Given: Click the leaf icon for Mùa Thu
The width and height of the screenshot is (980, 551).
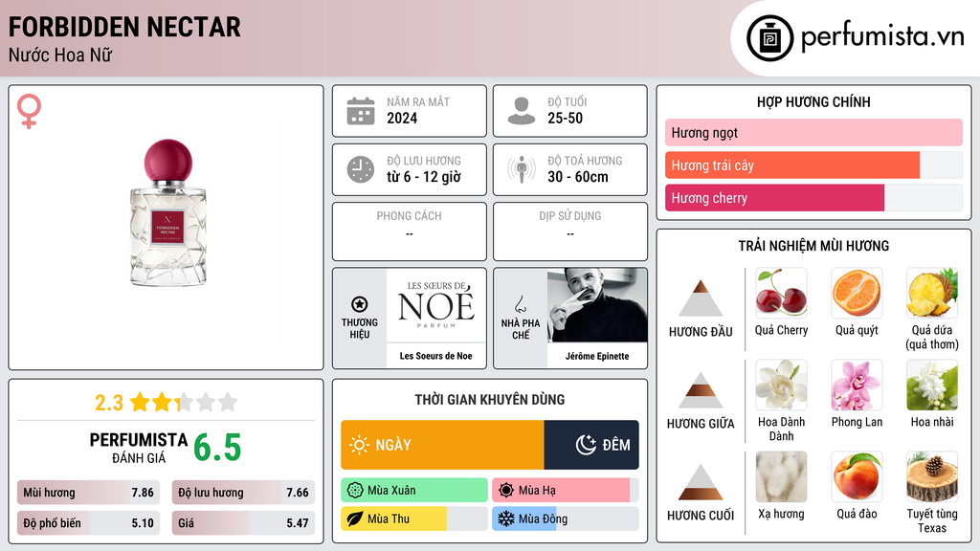Looking at the screenshot, I should (x=355, y=518).
